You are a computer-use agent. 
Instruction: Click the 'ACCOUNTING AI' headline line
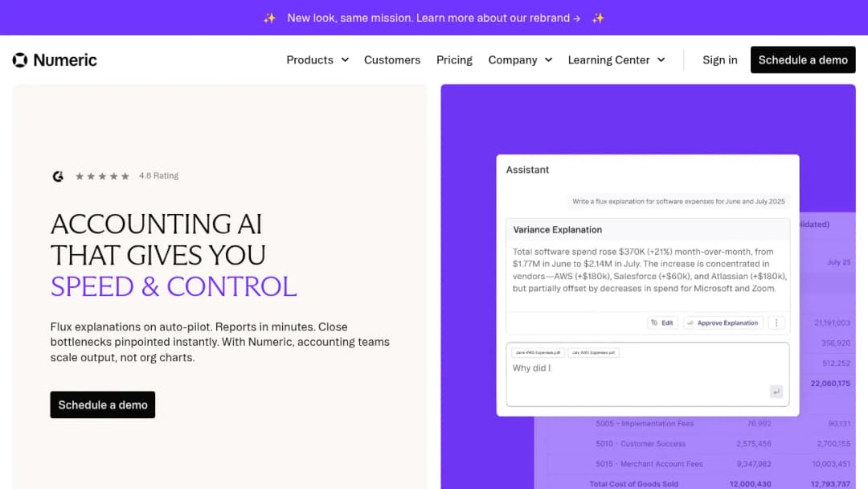(156, 224)
